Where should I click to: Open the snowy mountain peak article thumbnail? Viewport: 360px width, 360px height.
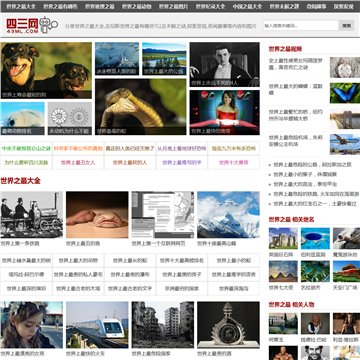pyautogui.click(x=228, y=215)
